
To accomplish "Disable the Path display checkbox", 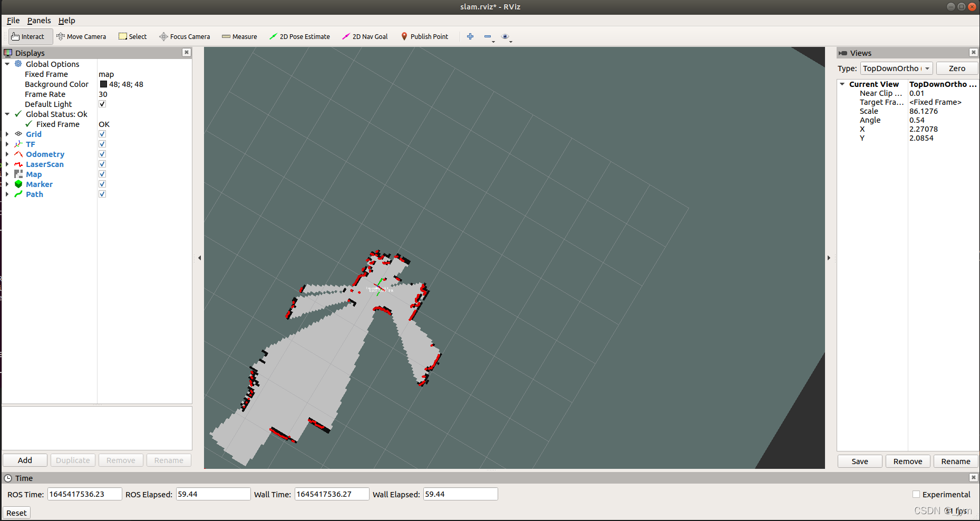I will pos(102,194).
